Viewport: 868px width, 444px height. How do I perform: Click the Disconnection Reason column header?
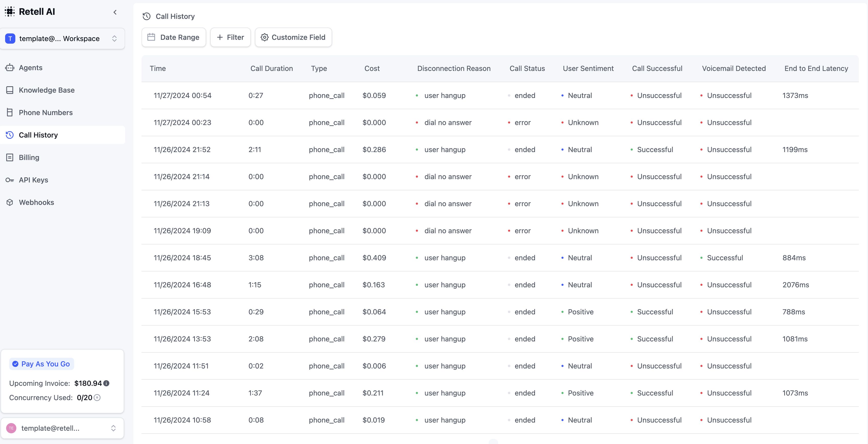(x=454, y=68)
